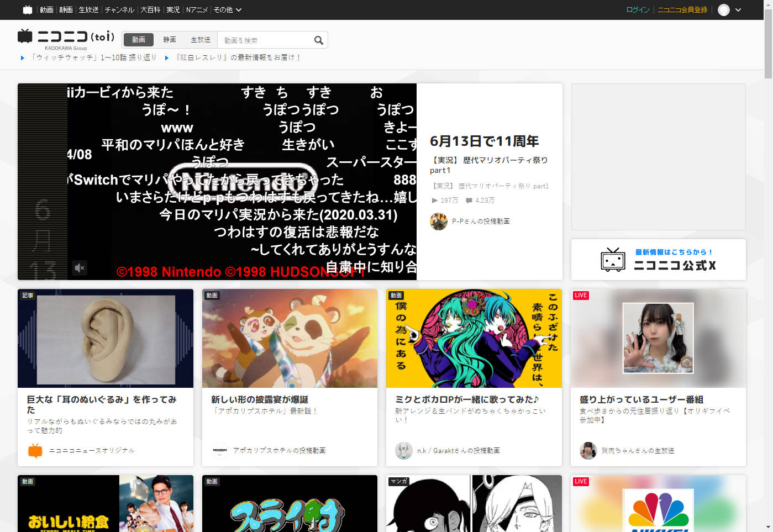Screen dimensions: 773x532
Task: Open ミクとボカロPが一緒に歌ってみた title
Action: tap(467, 399)
